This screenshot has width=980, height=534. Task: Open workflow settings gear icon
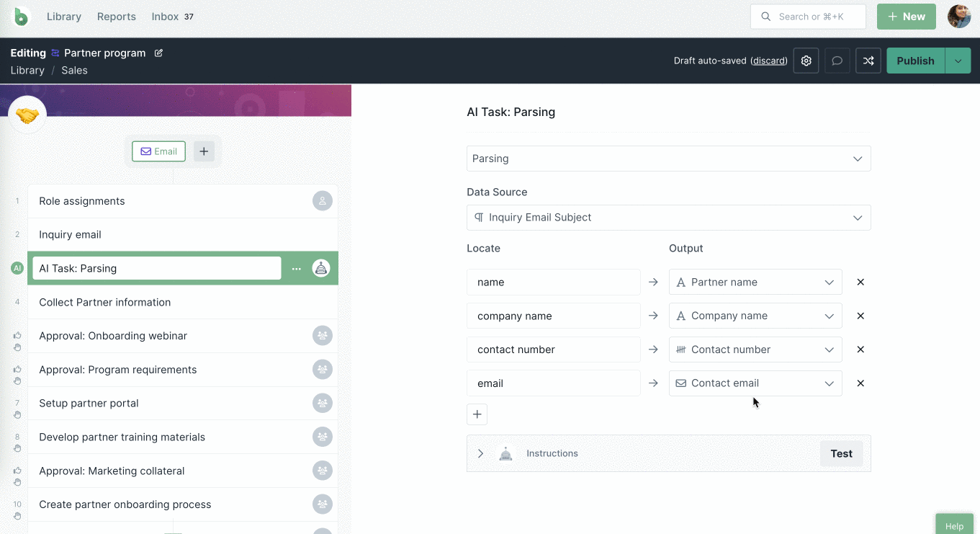click(x=806, y=61)
